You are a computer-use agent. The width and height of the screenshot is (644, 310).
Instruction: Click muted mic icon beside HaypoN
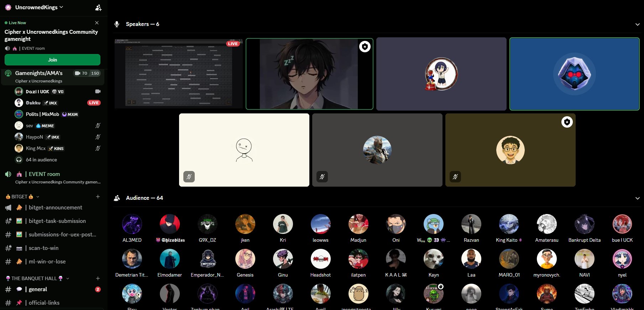[98, 137]
